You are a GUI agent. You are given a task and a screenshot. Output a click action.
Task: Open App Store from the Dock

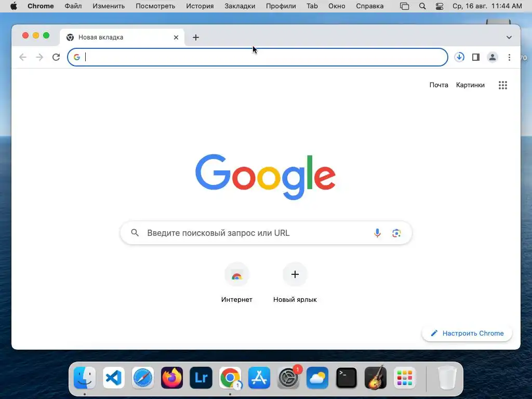(x=259, y=377)
